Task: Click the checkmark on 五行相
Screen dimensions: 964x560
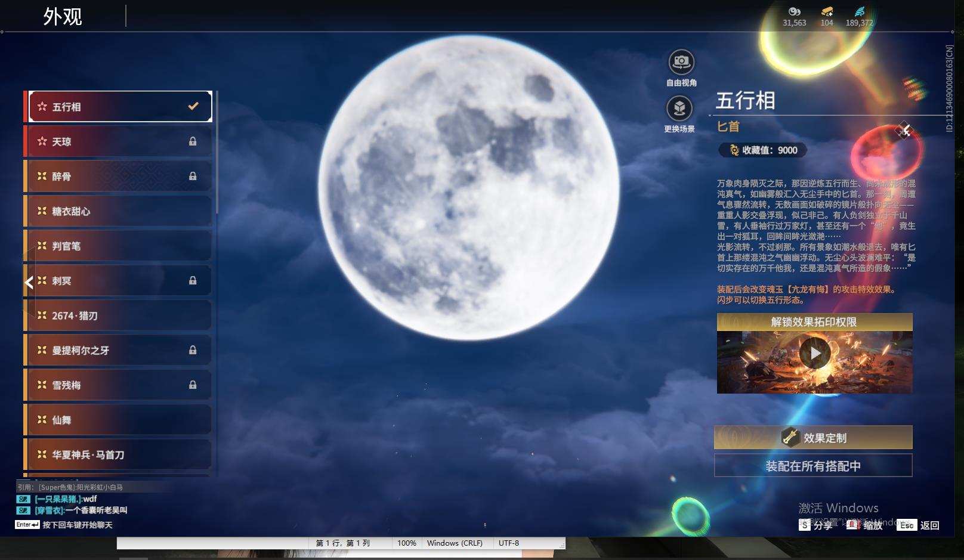Action: click(x=193, y=106)
